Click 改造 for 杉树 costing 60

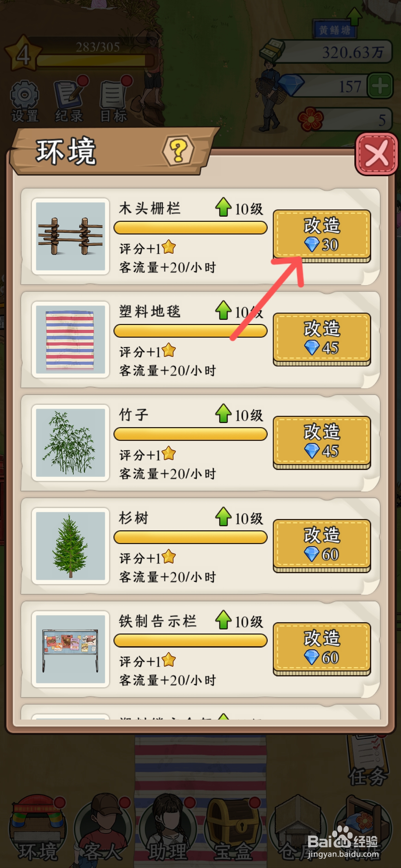(321, 545)
